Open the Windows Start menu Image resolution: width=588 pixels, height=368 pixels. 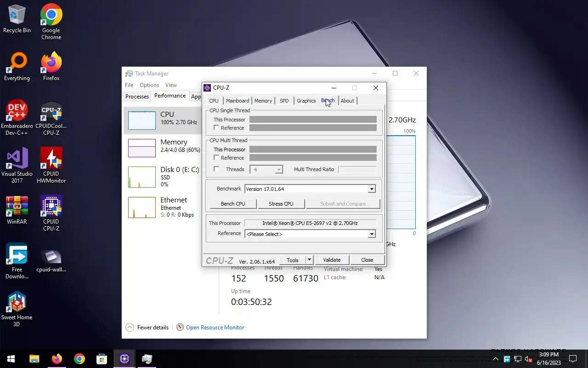pos(11,359)
